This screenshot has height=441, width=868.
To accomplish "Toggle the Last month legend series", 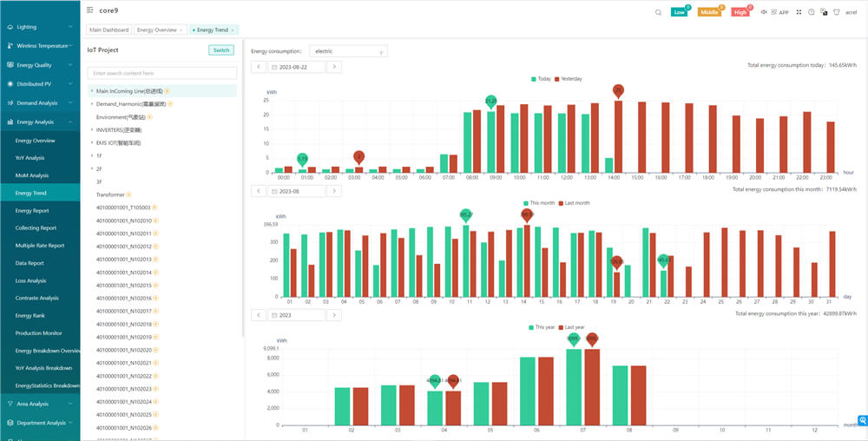I will (x=575, y=203).
